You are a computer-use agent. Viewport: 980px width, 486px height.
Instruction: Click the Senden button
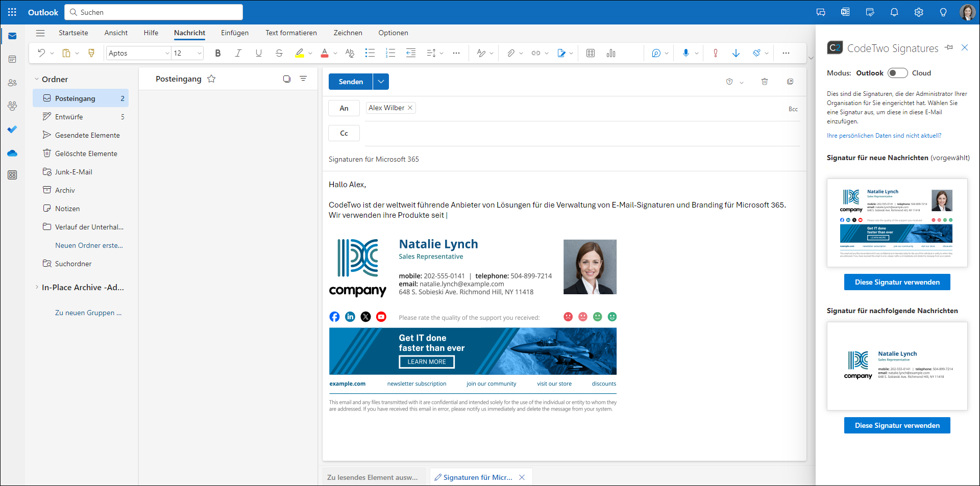coord(351,82)
